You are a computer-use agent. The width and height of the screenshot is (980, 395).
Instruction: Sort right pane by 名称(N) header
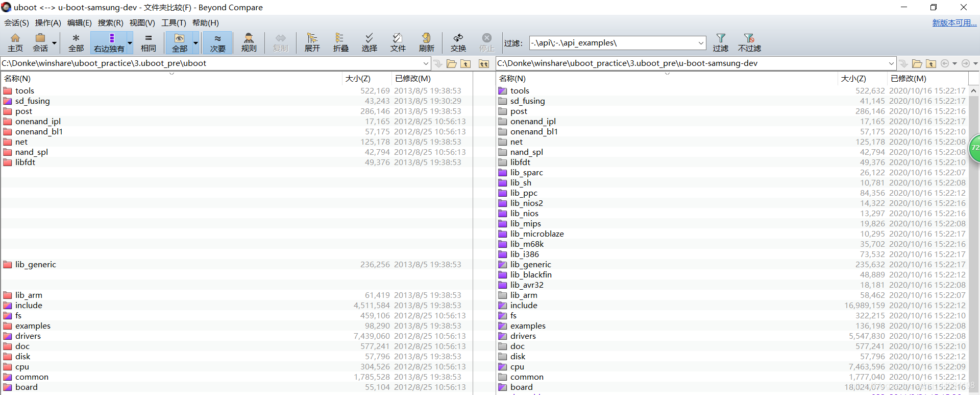pyautogui.click(x=667, y=79)
